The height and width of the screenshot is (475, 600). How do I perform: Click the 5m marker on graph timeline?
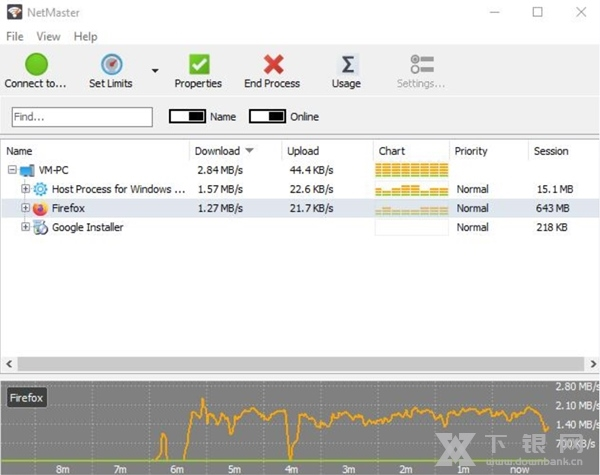(x=234, y=469)
